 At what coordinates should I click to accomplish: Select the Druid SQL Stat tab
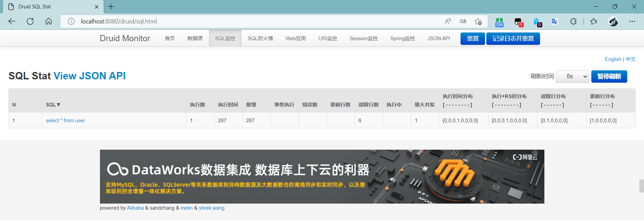[53, 7]
